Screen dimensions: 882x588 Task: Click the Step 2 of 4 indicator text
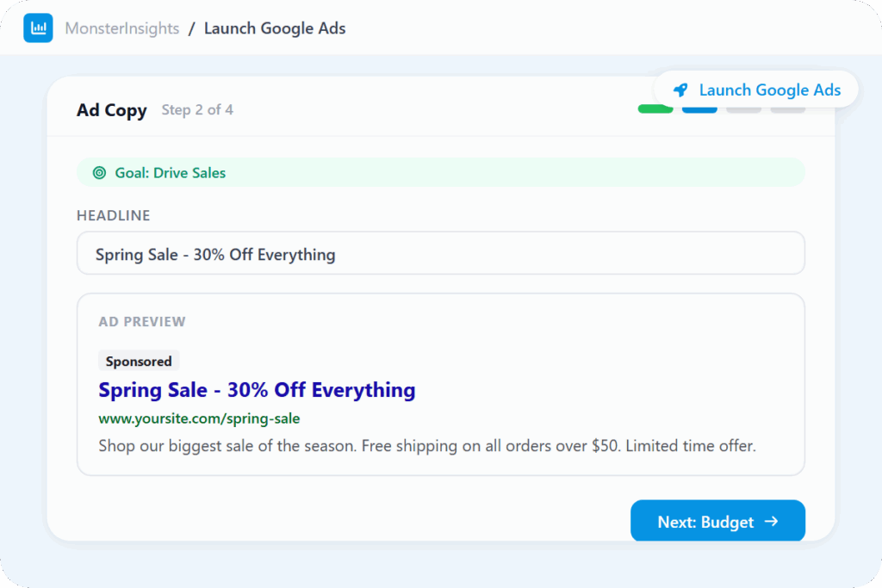coord(197,110)
